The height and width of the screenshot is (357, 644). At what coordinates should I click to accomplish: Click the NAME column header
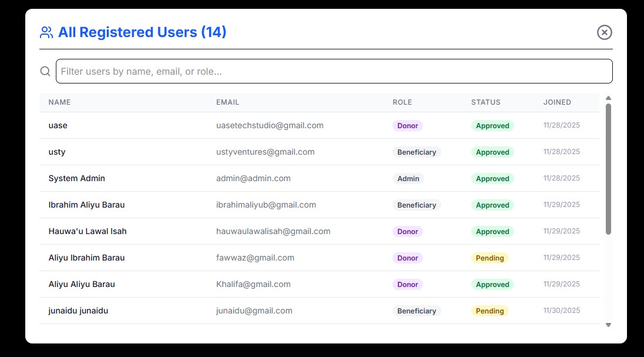coord(59,102)
